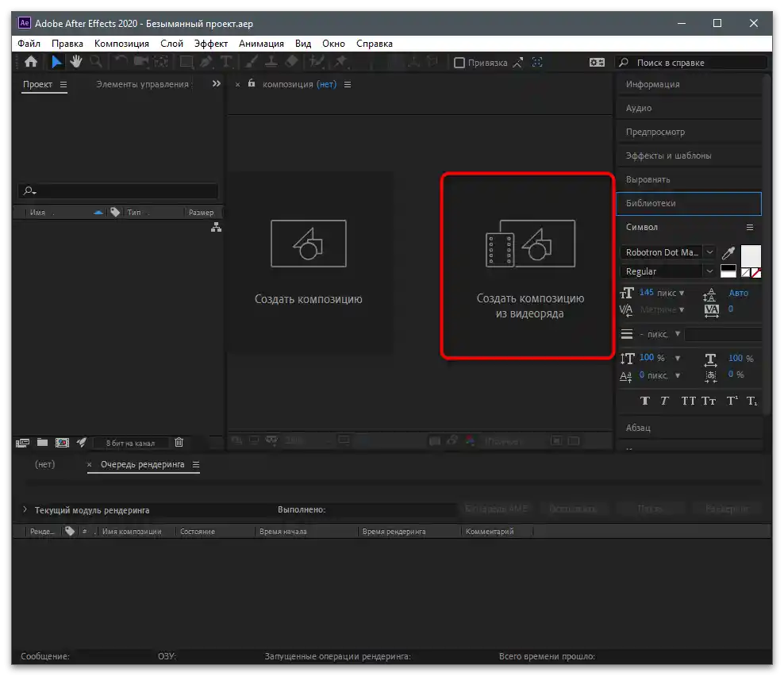The image size is (784, 676).
Task: Click the Interpret Footage icon in Project panel
Action: [22, 443]
